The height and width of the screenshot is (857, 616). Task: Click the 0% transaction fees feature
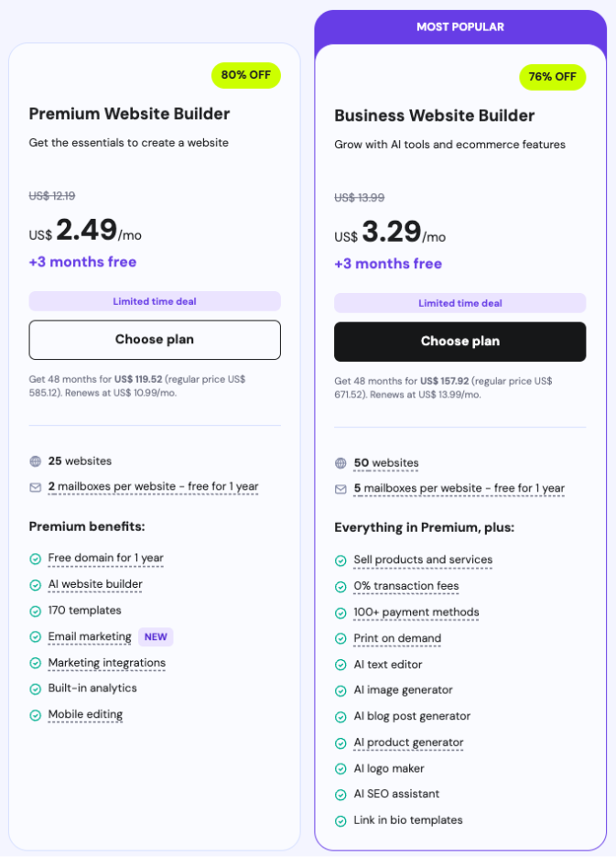(x=406, y=586)
